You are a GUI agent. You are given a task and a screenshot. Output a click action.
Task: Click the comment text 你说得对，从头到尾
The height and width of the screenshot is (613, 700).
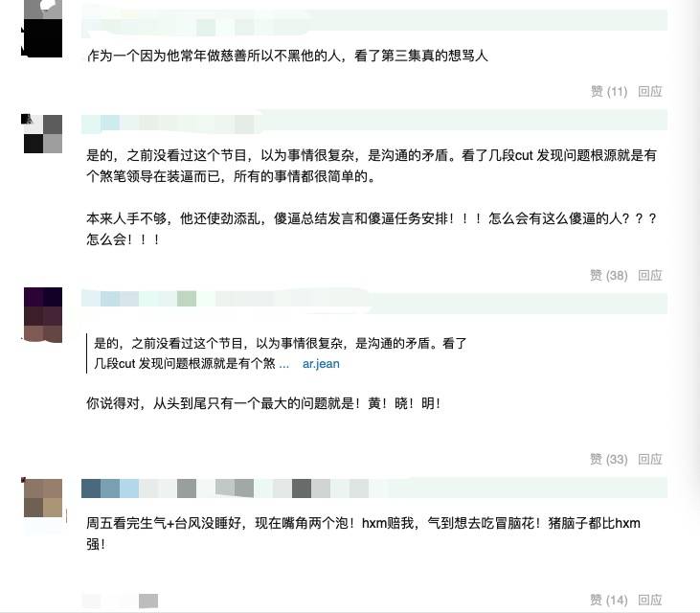263,403
